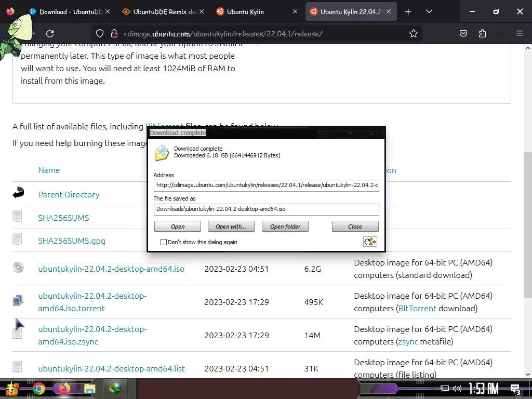Sort the listing by Name column

49,170
